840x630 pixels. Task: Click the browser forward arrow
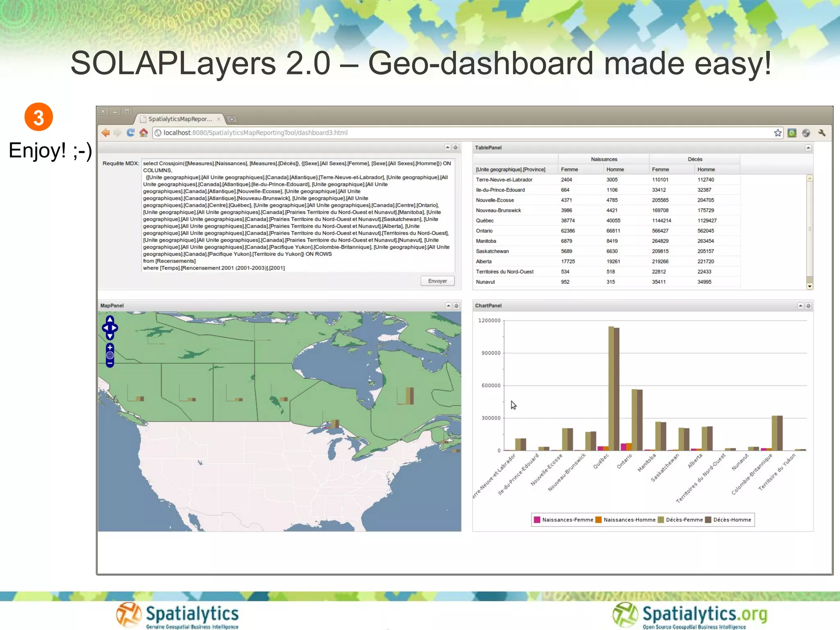coord(118,132)
